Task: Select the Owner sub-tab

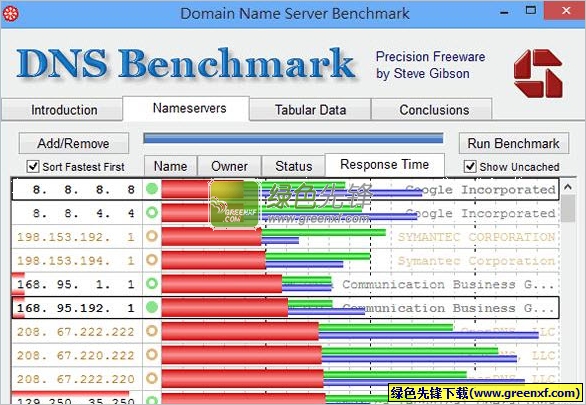Action: point(229,166)
